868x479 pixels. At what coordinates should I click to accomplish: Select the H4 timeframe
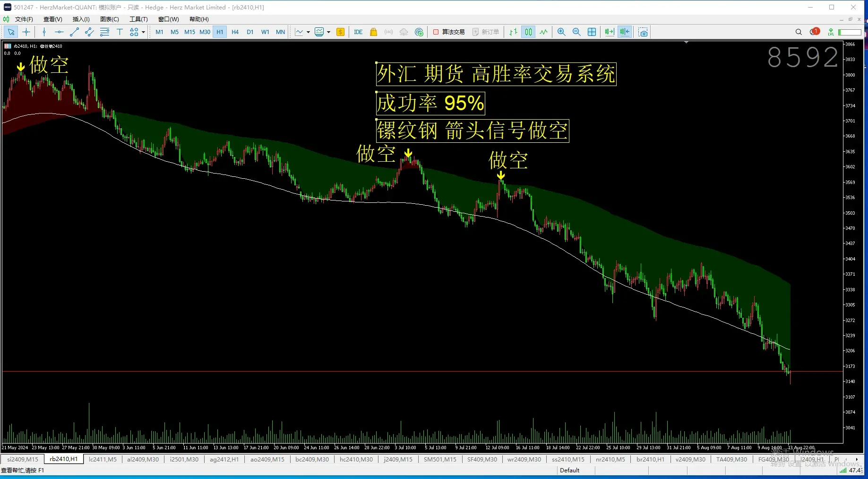(x=235, y=32)
